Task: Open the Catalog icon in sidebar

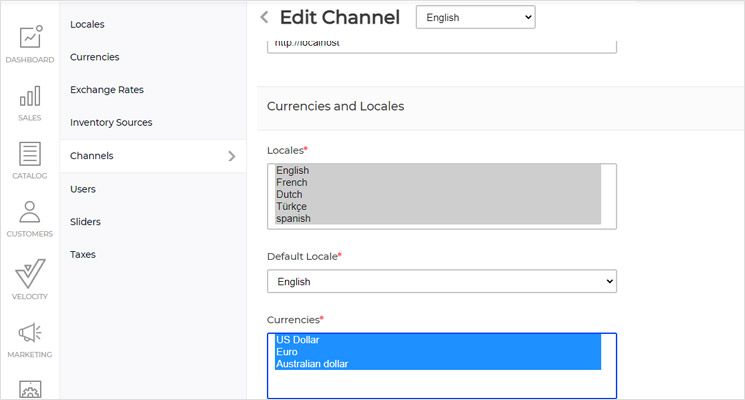Action: tap(30, 154)
